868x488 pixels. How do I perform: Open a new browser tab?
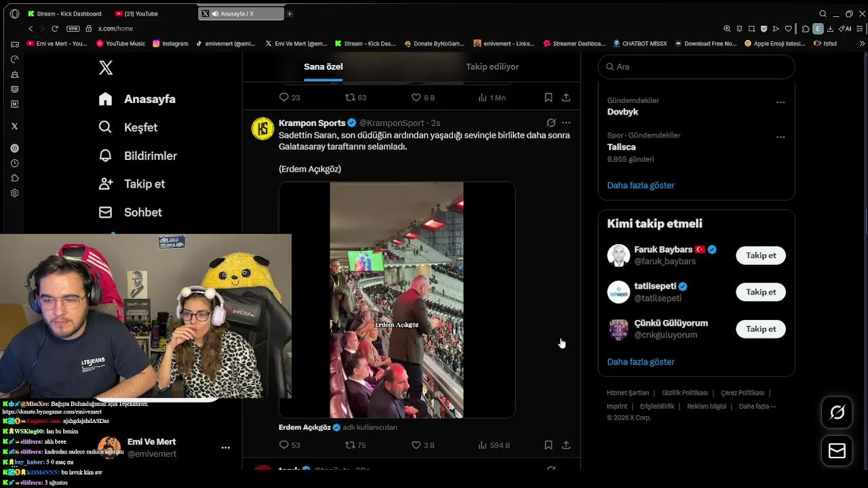point(290,14)
